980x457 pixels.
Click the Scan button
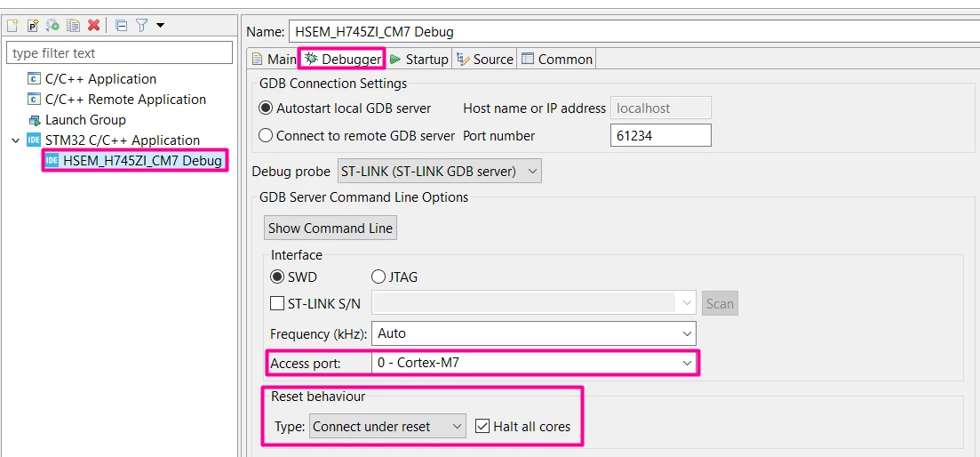point(720,304)
